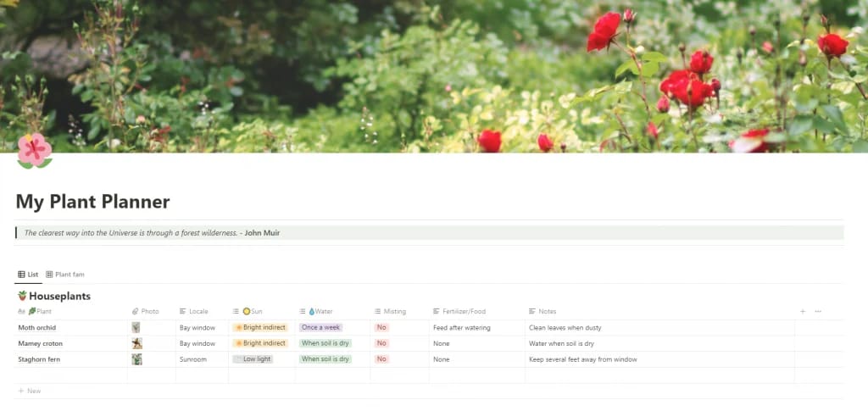Open the Sun column header
Screen dimensions: 868x411
pyautogui.click(x=248, y=312)
